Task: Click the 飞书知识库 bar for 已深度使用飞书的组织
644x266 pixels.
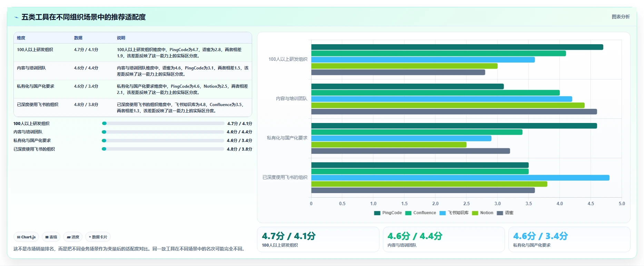Action: pos(460,178)
